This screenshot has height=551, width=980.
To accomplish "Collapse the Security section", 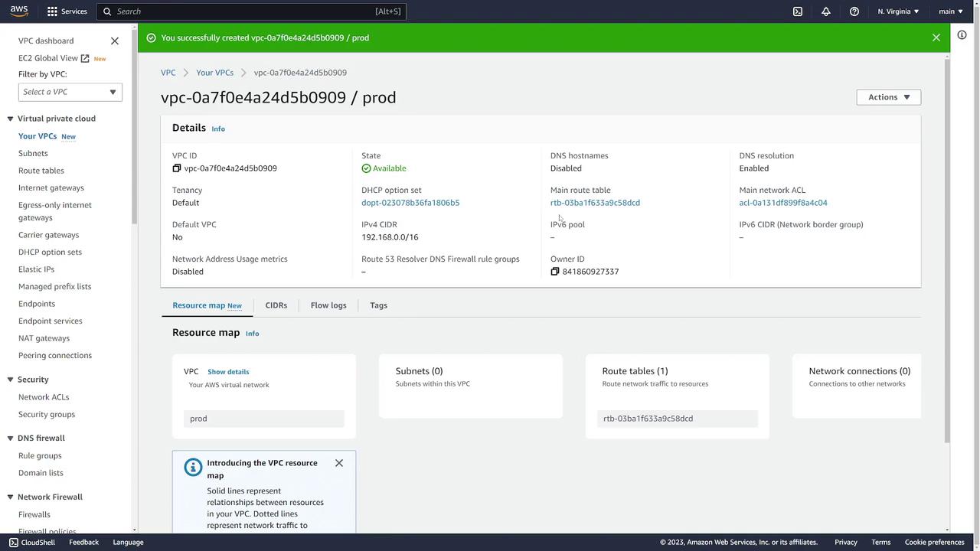I will [11, 380].
